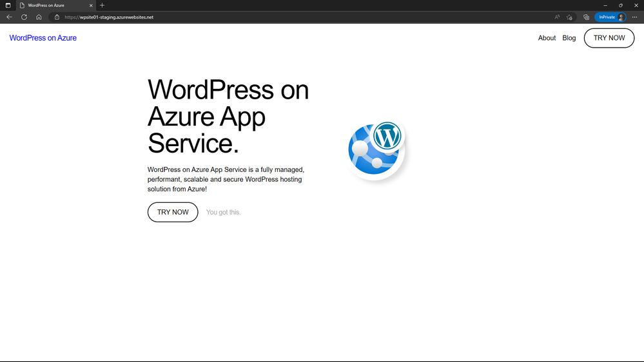Reload the page with the refresh icon
Screen dimensions: 644x362
click(24, 17)
